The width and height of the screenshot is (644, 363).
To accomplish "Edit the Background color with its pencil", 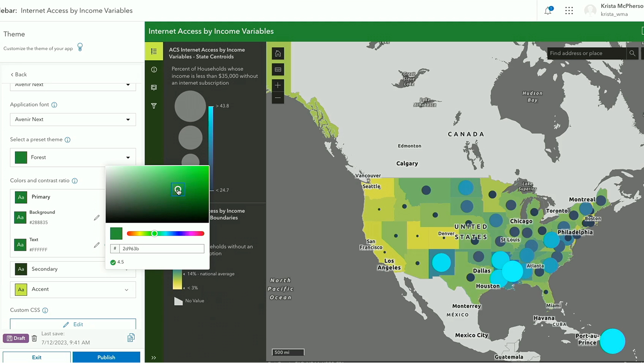I will click(97, 218).
